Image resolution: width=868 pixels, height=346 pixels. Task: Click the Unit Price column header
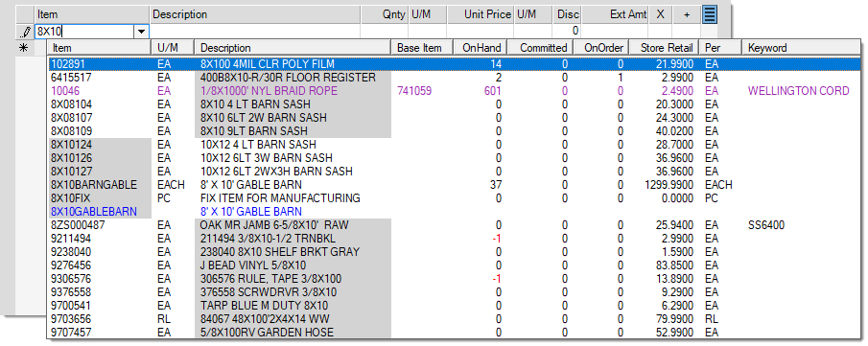pos(481,14)
